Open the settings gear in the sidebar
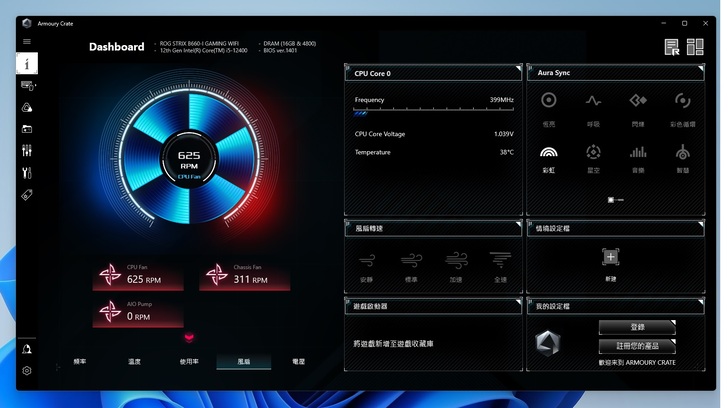Viewport: 728px width, 408px height. 27,370
